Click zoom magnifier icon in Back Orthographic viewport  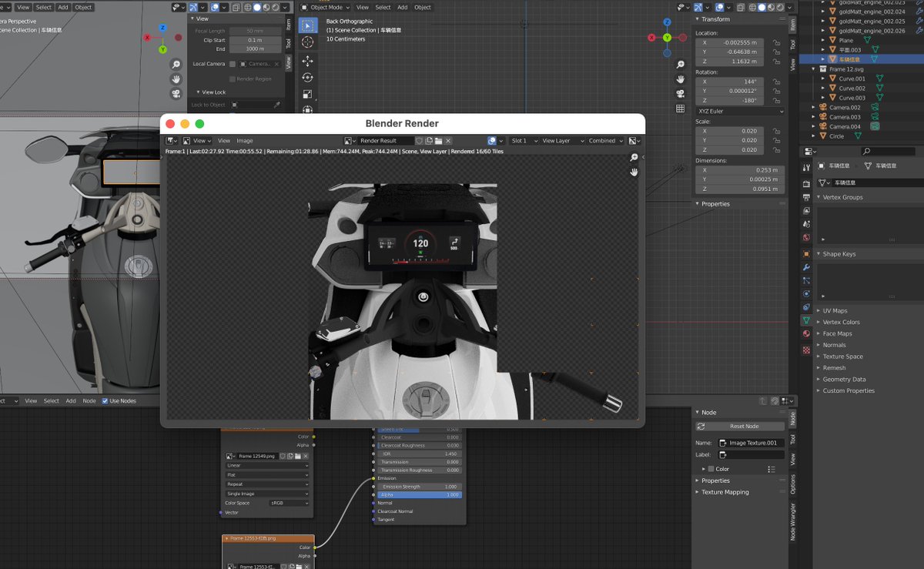click(680, 65)
